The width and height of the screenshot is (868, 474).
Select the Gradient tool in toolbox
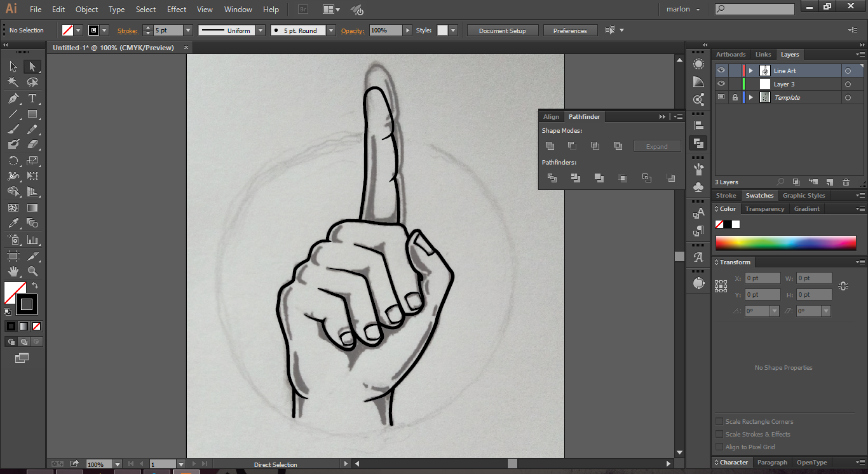(x=32, y=208)
